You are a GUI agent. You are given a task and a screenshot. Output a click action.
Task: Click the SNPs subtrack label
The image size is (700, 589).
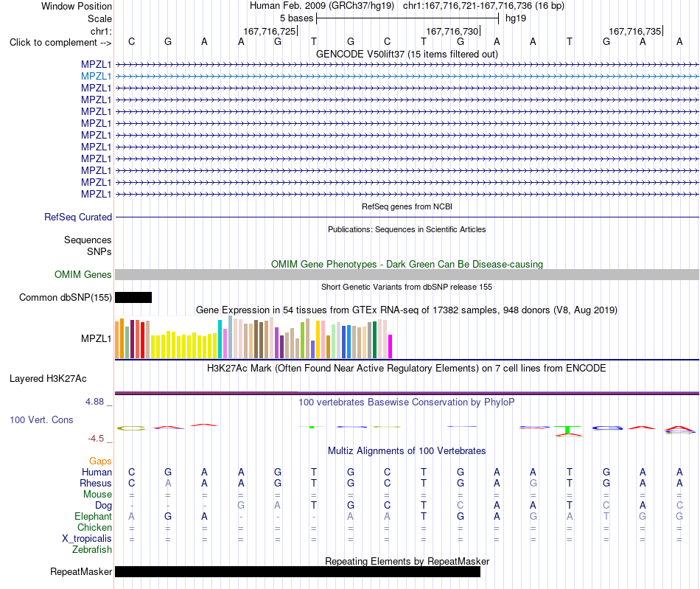pos(99,251)
